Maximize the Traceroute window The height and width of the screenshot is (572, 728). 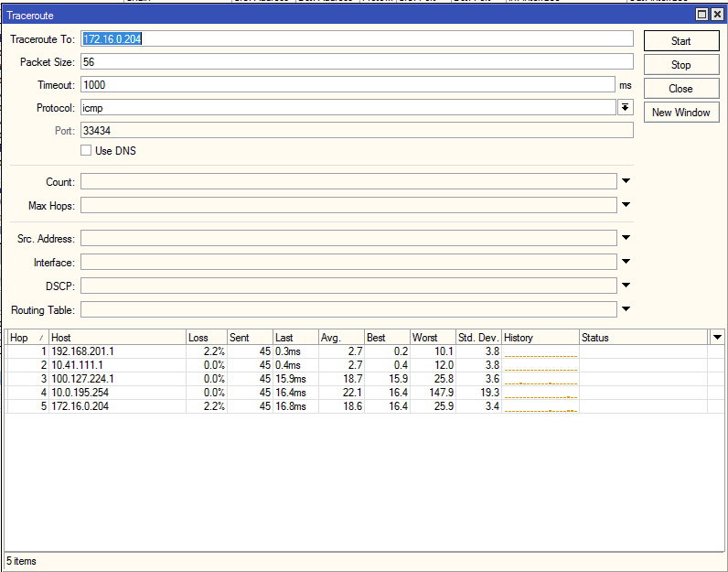(702, 15)
